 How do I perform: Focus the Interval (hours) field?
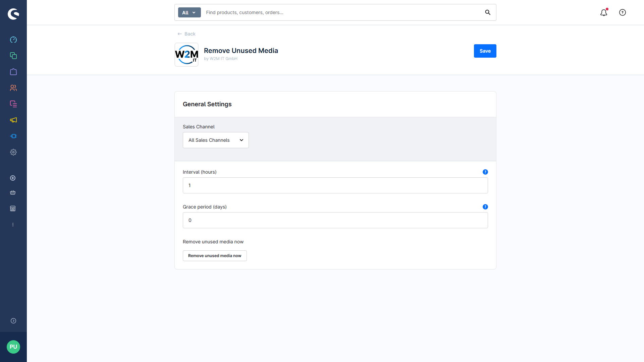335,185
